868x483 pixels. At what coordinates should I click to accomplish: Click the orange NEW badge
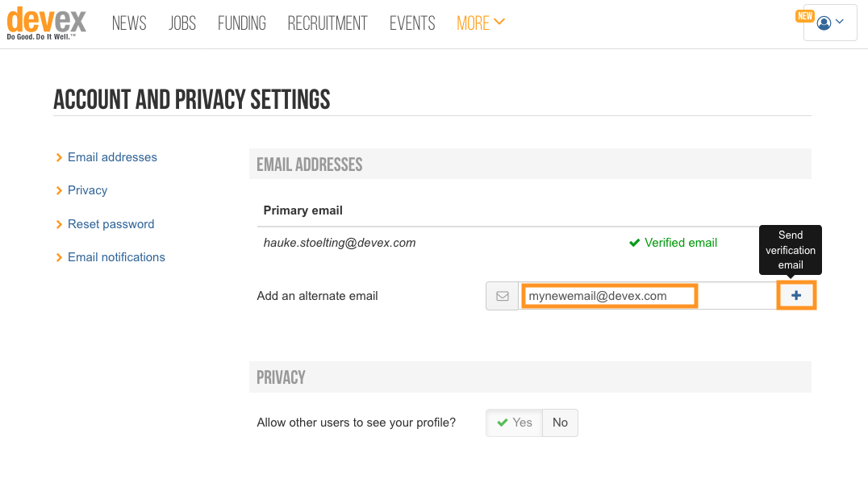(x=805, y=16)
